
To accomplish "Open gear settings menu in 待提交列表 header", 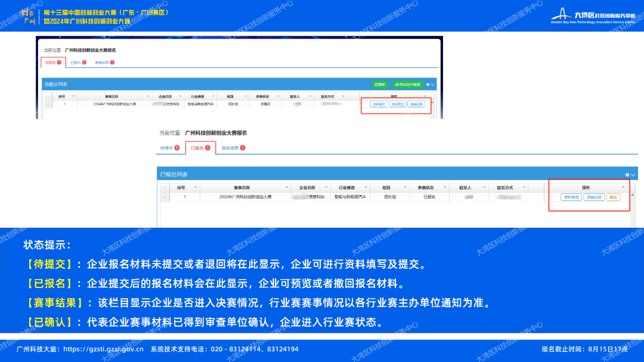I will [x=429, y=85].
